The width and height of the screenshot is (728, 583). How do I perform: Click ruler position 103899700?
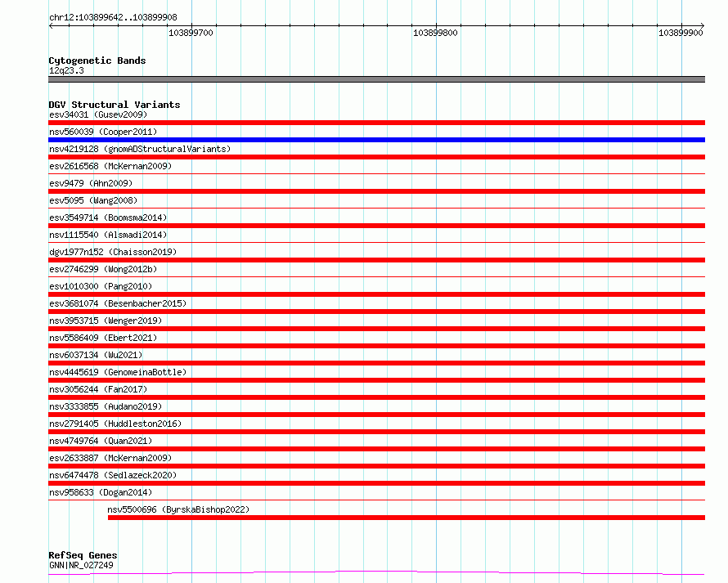pyautogui.click(x=191, y=33)
